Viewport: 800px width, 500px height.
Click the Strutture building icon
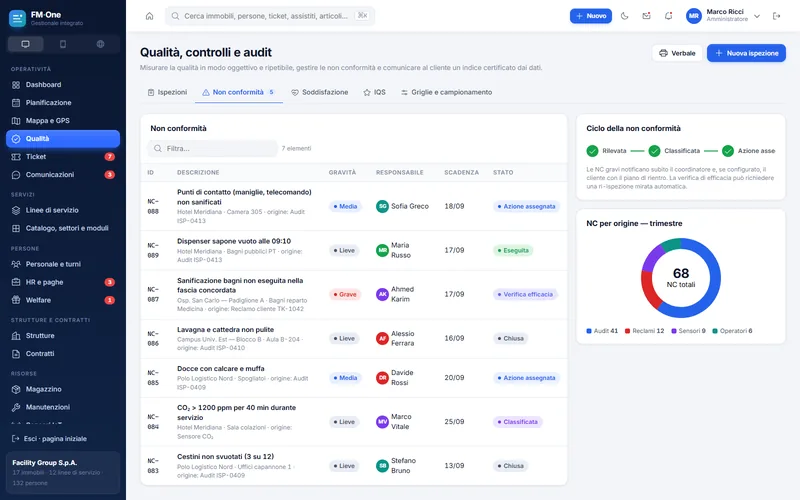pyautogui.click(x=16, y=336)
